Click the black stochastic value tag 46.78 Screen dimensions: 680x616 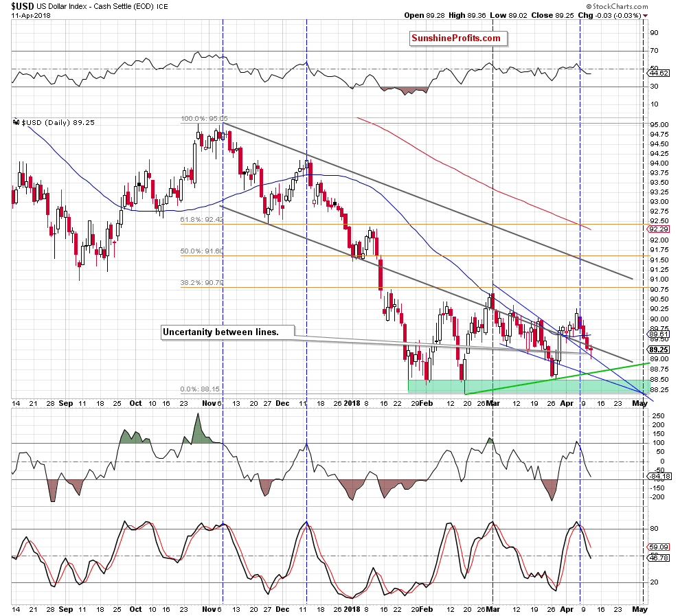coord(659,558)
